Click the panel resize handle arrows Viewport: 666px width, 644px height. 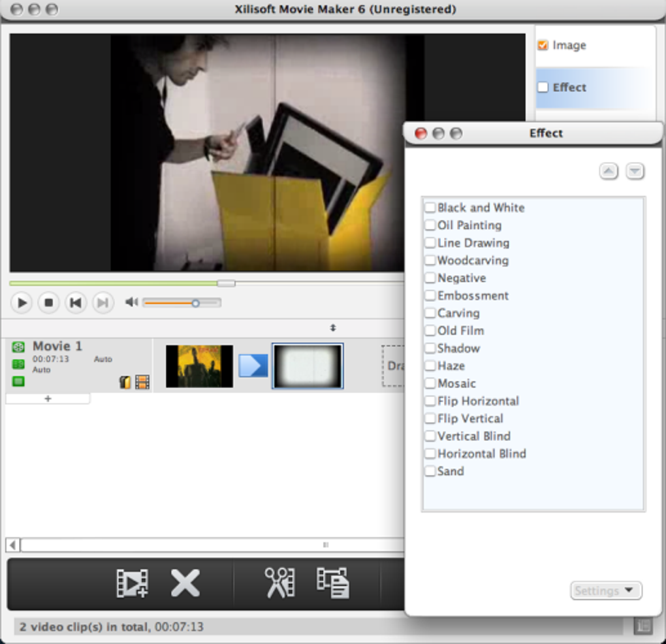point(333,328)
